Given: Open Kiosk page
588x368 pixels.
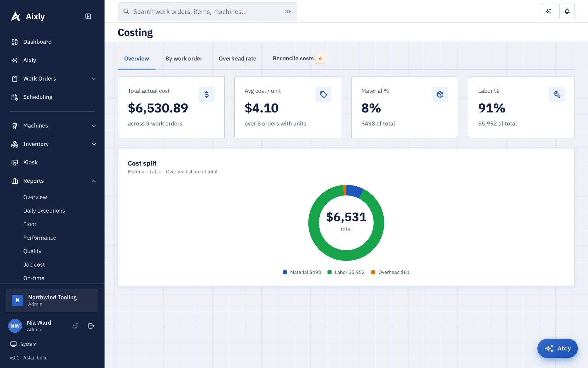Looking at the screenshot, I should click(52, 163).
